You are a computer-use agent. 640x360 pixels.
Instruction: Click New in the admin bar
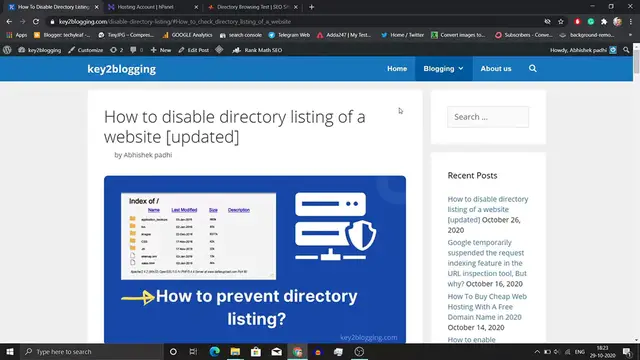[160, 50]
